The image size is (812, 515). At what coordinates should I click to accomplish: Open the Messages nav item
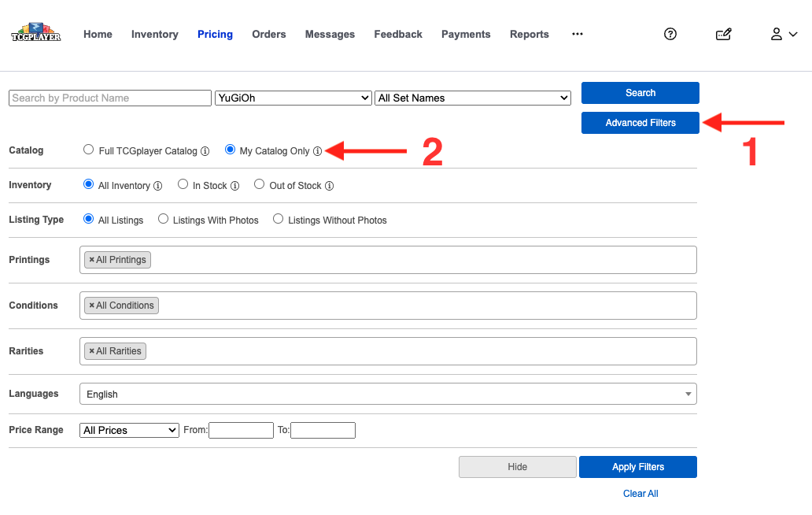pos(330,34)
